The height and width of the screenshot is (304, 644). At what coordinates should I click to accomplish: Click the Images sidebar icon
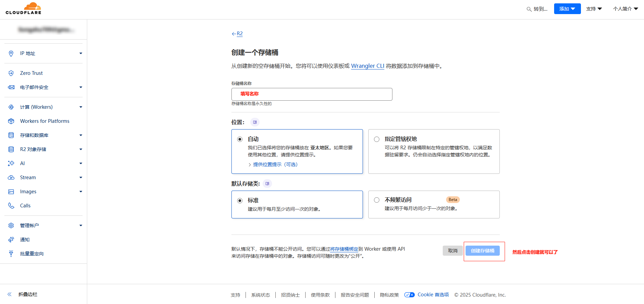tap(11, 191)
